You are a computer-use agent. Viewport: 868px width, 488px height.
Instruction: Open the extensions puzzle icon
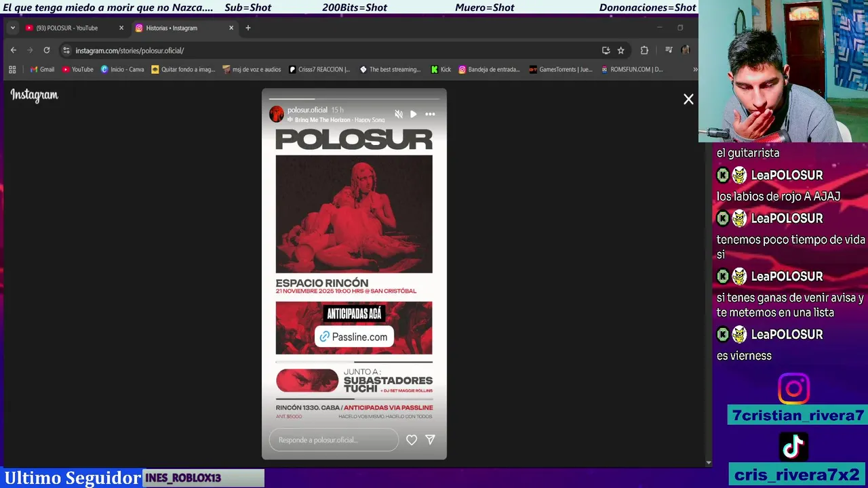[644, 50]
